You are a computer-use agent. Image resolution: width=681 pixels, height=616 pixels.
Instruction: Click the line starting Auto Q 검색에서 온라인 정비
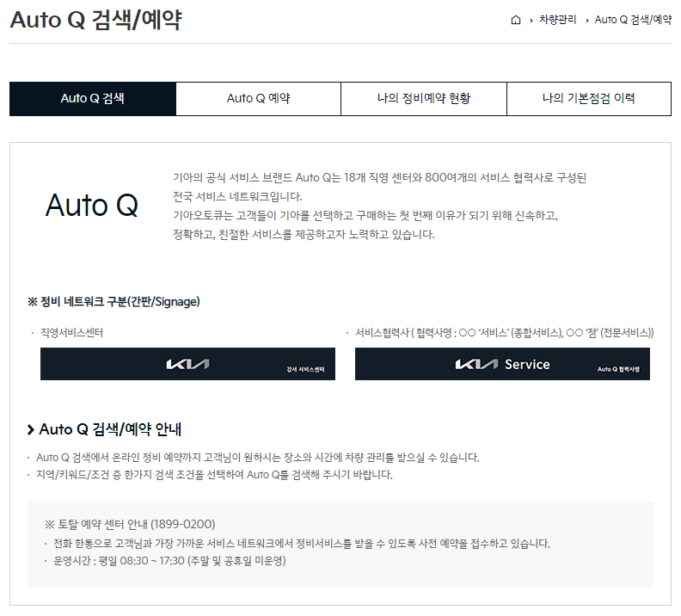pos(258,458)
